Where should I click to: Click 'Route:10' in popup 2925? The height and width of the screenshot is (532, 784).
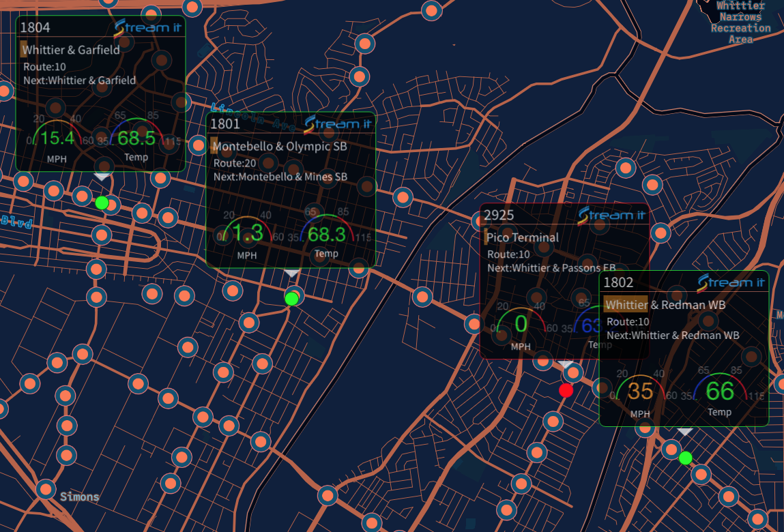[508, 254]
